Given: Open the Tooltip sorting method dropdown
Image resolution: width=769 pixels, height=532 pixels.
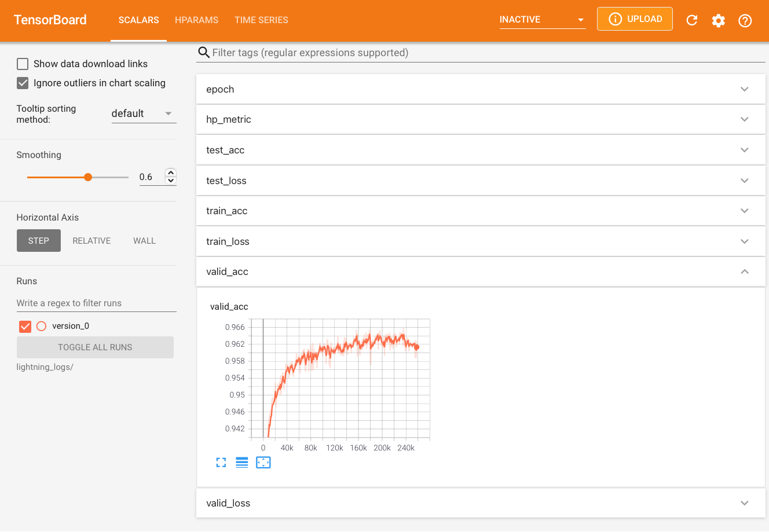Looking at the screenshot, I should [144, 113].
